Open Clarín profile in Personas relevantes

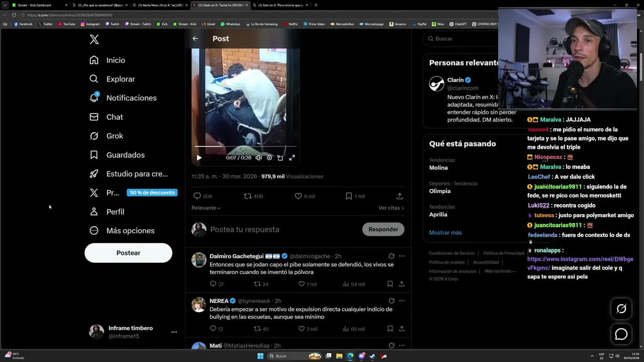(455, 80)
